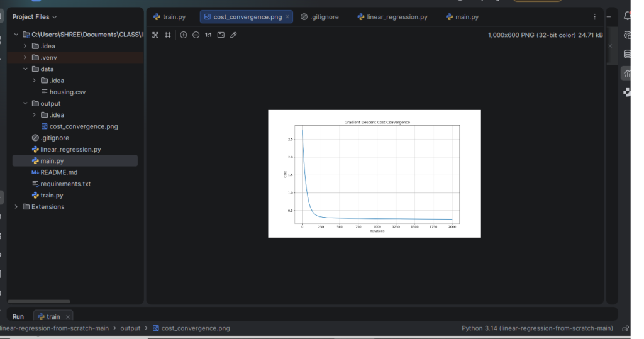Select .gitignore file in project tree

(50, 138)
